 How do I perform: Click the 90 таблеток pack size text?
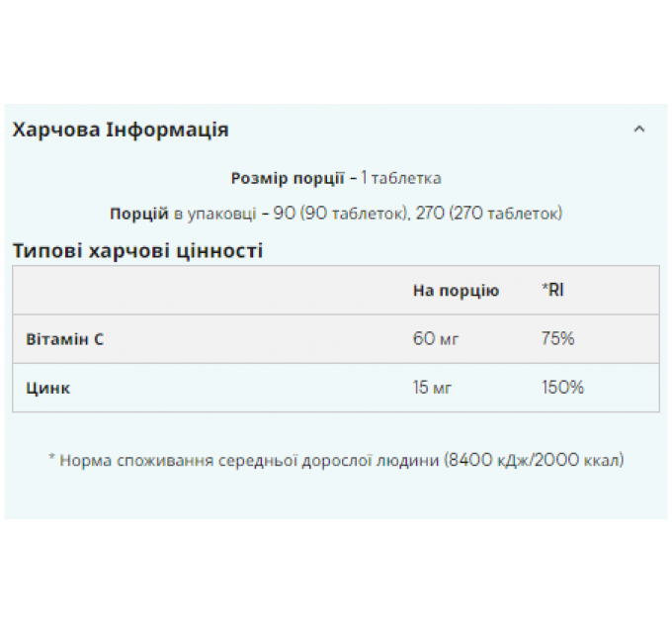point(354,213)
